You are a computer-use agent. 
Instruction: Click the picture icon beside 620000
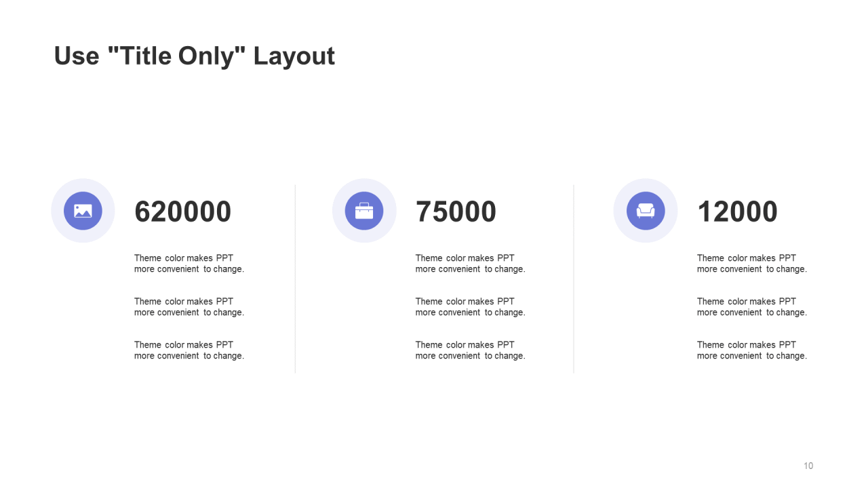[83, 211]
